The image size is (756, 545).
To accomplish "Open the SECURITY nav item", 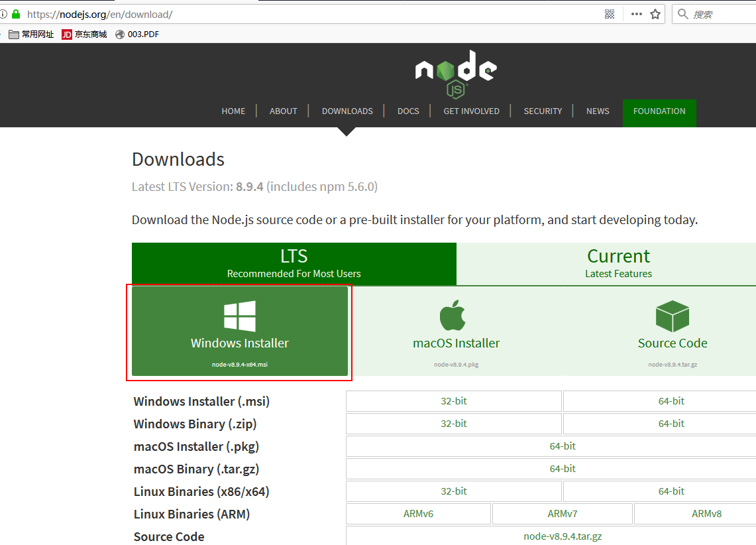I will pos(543,111).
